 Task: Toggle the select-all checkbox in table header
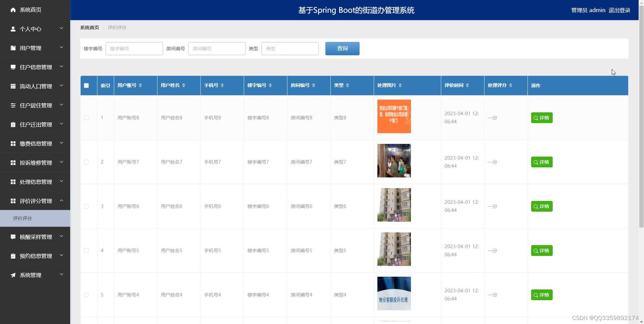pyautogui.click(x=86, y=85)
